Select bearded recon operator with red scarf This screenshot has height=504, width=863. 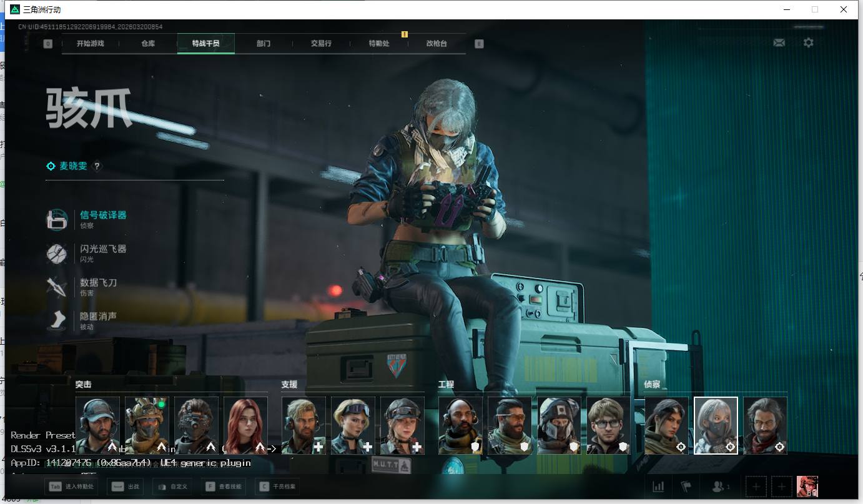pos(766,425)
